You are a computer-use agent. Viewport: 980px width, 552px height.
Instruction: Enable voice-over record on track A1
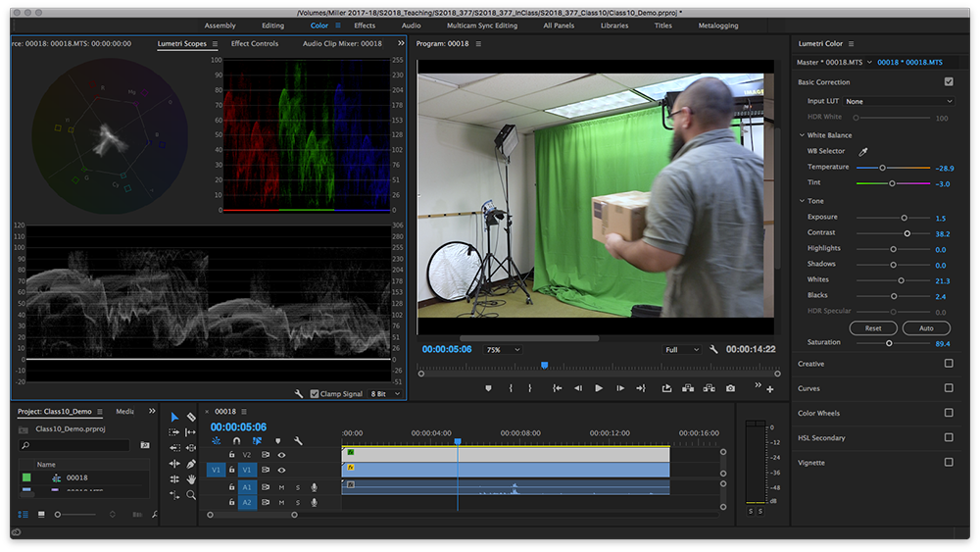314,487
